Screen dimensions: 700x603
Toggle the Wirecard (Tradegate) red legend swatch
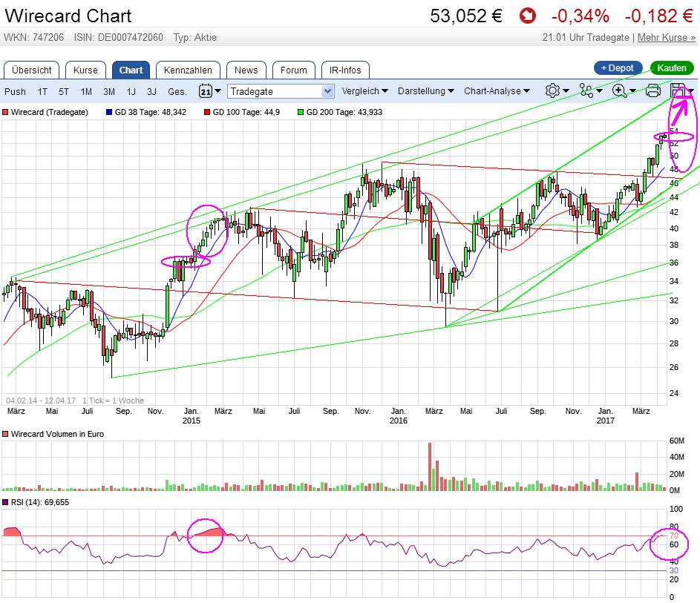pyautogui.click(x=6, y=112)
